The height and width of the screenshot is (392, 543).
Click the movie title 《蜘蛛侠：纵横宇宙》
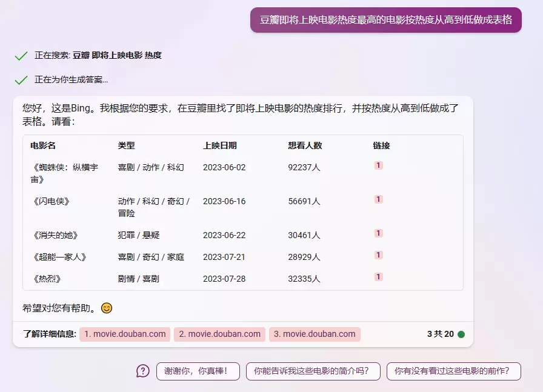coord(64,173)
